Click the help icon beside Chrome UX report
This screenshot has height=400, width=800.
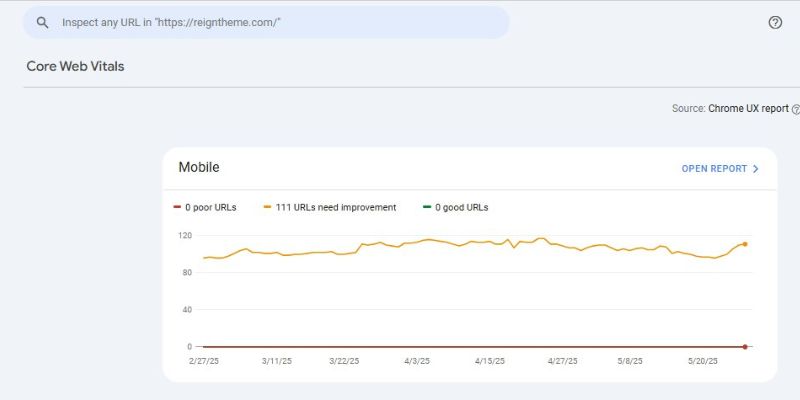(796, 108)
